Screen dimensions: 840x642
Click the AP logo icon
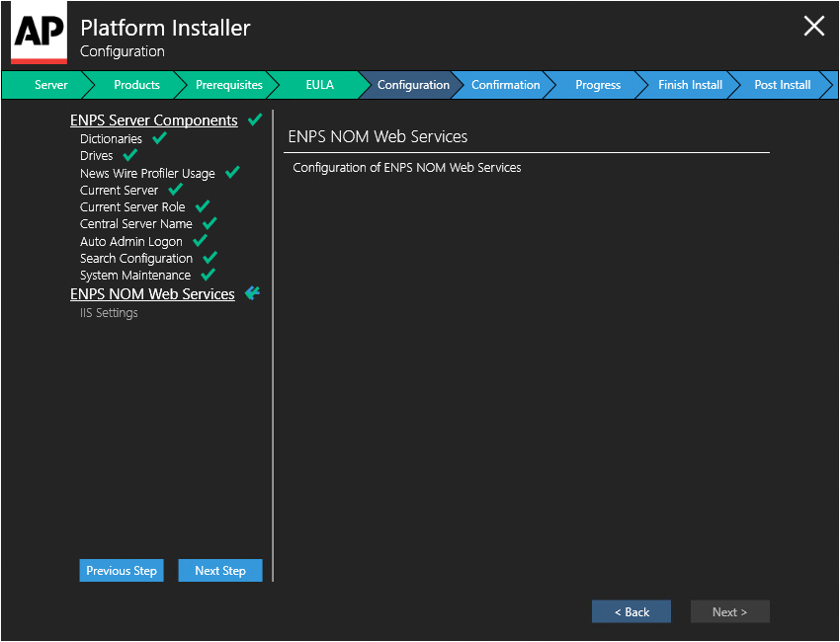(x=40, y=33)
